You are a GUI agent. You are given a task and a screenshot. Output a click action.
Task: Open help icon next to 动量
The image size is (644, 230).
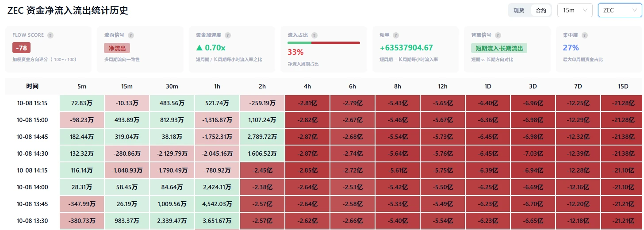tap(395, 35)
